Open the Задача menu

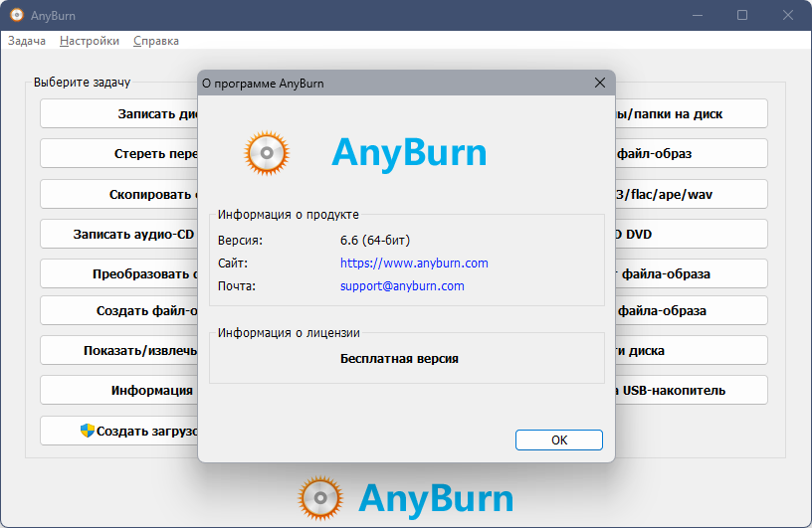click(27, 41)
